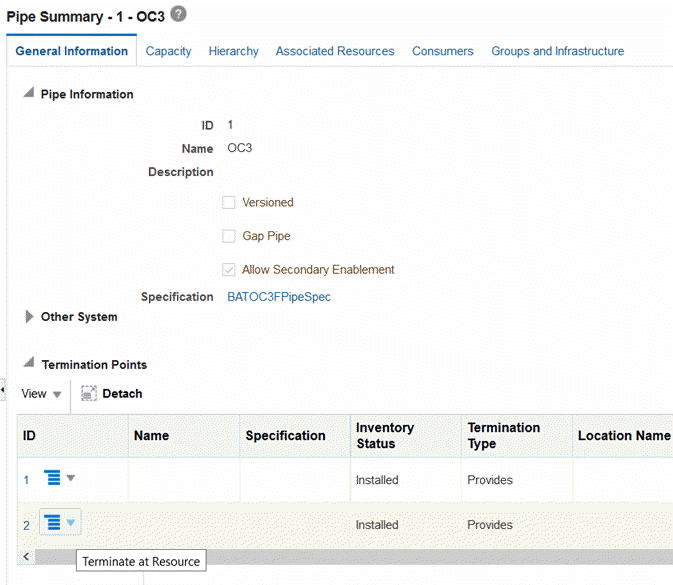
Task: Click the left panel splitter collapse arrow
Action: pyautogui.click(x=3, y=390)
